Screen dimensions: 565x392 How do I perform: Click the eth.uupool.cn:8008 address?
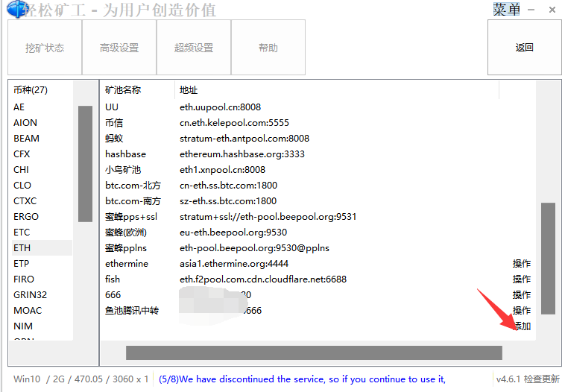(x=220, y=107)
